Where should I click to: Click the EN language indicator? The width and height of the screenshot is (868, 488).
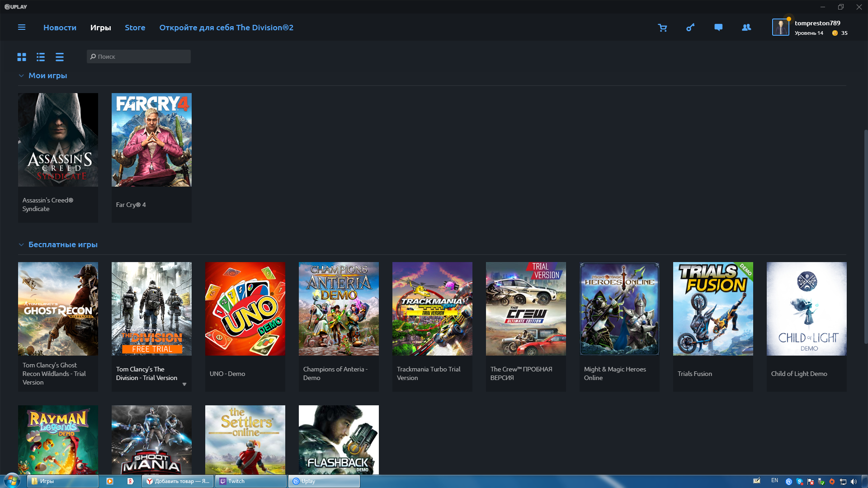point(774,480)
